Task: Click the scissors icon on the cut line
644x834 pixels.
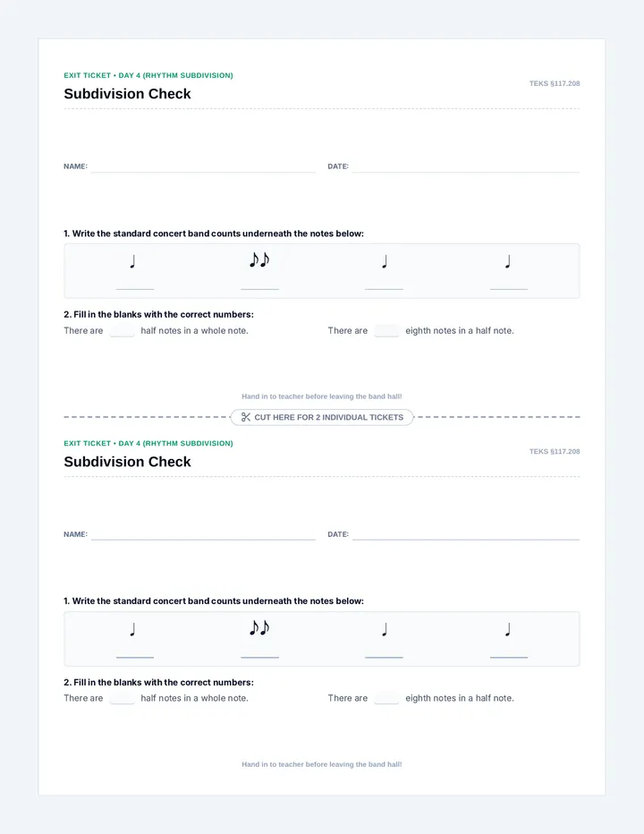Action: 246,417
